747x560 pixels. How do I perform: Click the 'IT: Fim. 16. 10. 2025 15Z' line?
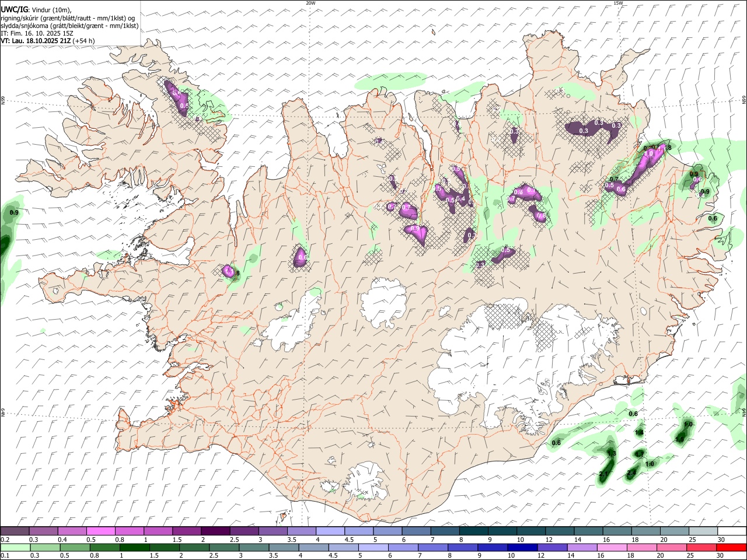(x=37, y=33)
